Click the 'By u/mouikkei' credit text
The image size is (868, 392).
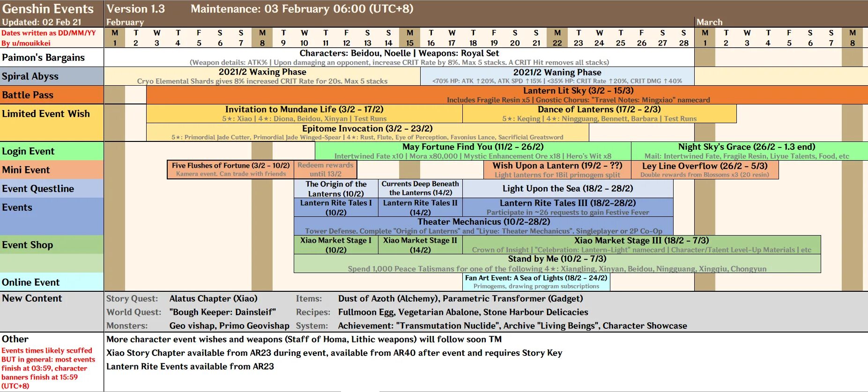click(26, 43)
